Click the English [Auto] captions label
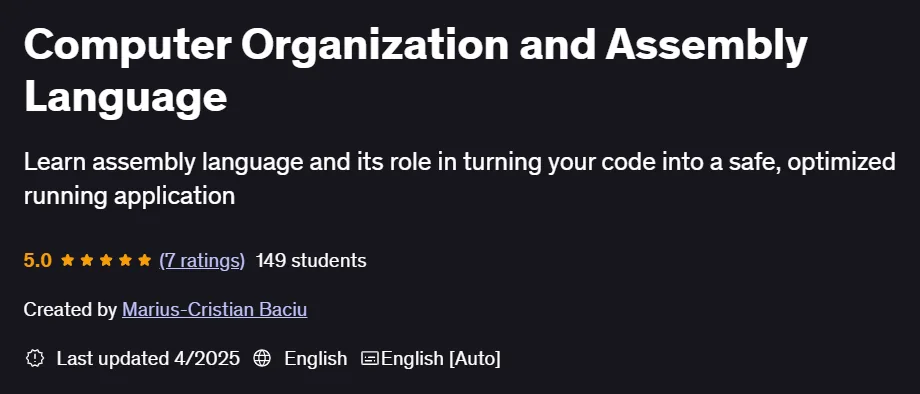The width and height of the screenshot is (920, 394). pos(441,358)
